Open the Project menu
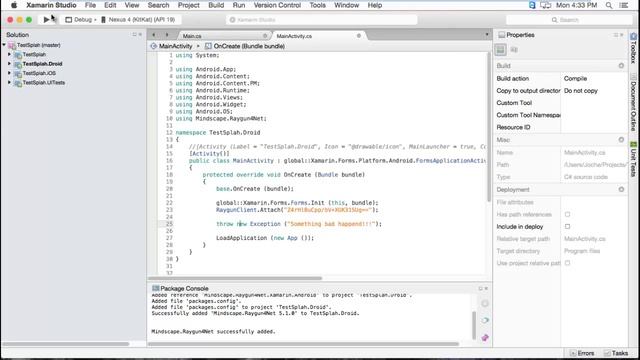The width and height of the screenshot is (640, 360). (189, 5)
